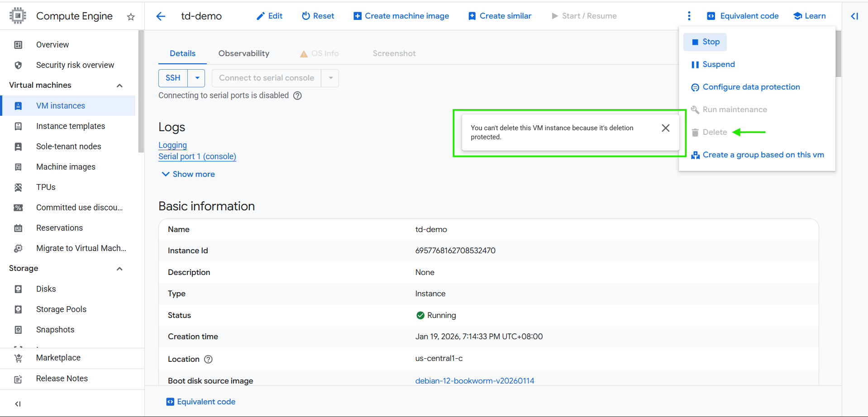The height and width of the screenshot is (417, 868).
Task: Click the Edit button in toolbar
Action: point(270,16)
